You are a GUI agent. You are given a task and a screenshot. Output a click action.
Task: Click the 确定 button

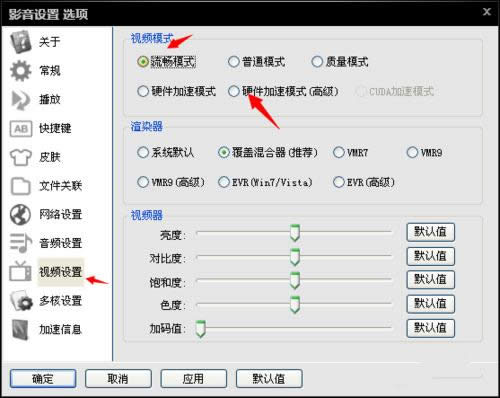[x=43, y=378]
